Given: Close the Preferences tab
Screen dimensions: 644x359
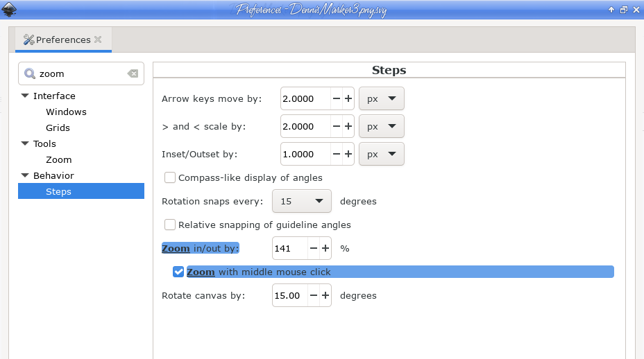Looking at the screenshot, I should click(98, 40).
